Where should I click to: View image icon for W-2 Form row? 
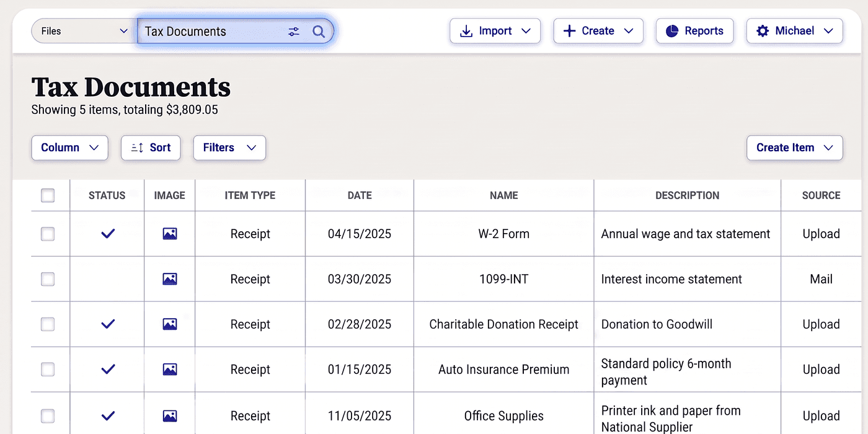pos(170,234)
